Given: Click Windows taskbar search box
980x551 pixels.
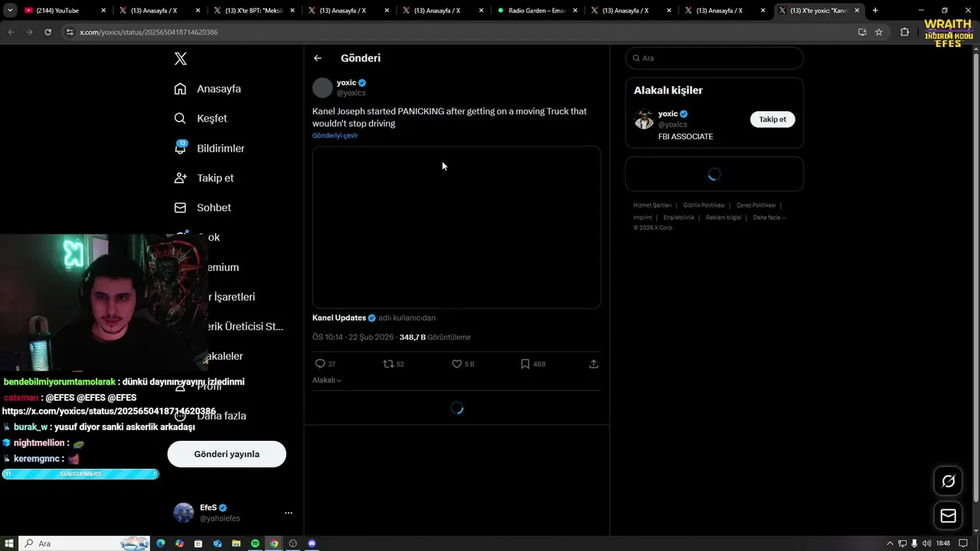Looking at the screenshot, I should [84, 543].
